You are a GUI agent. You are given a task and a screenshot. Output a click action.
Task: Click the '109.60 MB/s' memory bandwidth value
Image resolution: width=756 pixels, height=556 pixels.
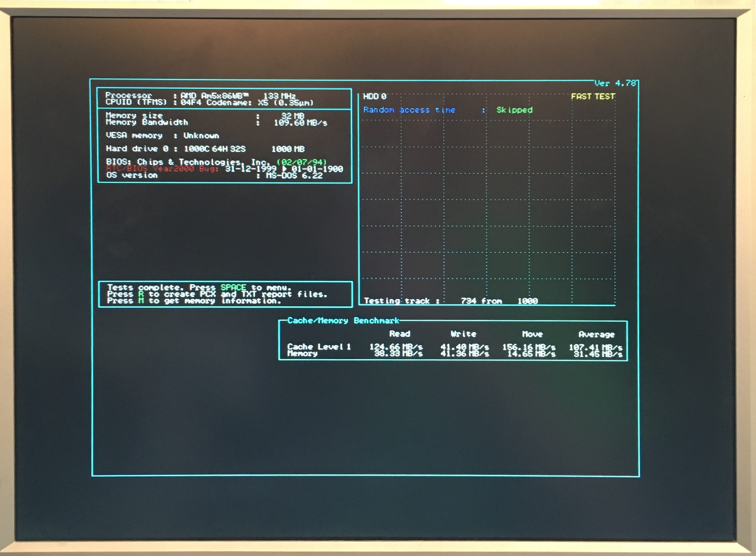click(x=300, y=123)
